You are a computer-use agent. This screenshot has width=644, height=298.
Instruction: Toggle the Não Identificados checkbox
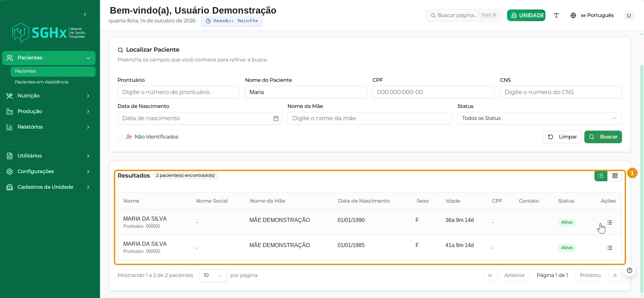[120, 137]
